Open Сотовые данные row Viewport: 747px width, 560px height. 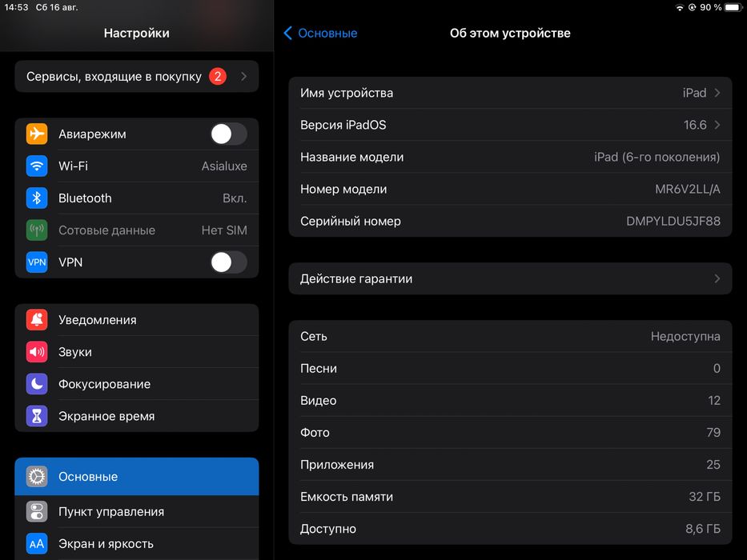tap(137, 230)
